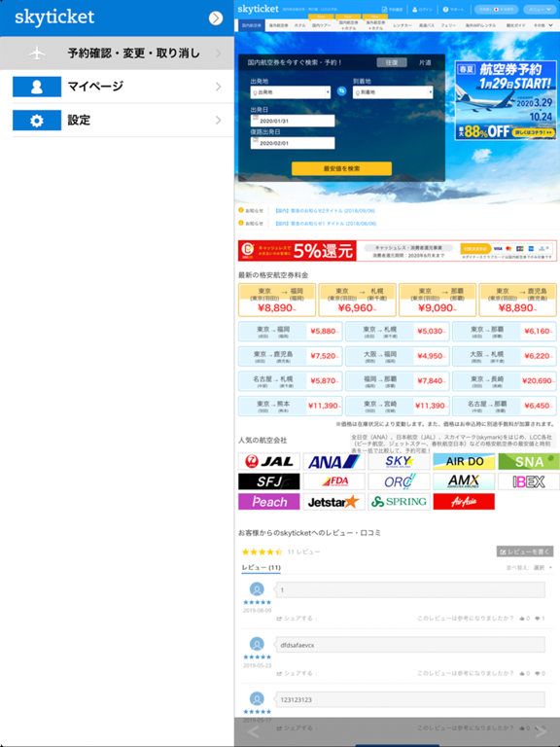Expand the 予約確認・変更・取り消し chevron
Image resolution: width=560 pixels, height=747 pixels.
218,53
